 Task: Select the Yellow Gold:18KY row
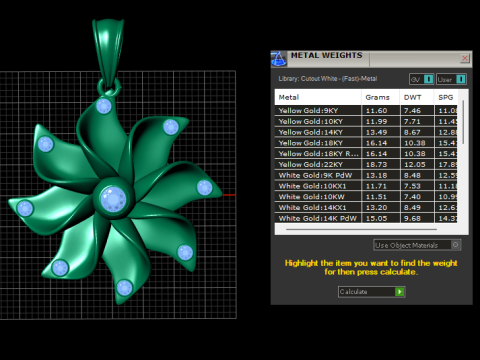366,143
